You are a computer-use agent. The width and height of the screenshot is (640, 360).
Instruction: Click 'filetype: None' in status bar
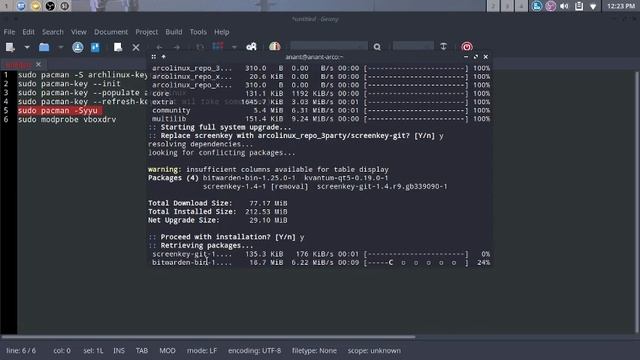pyautogui.click(x=314, y=351)
